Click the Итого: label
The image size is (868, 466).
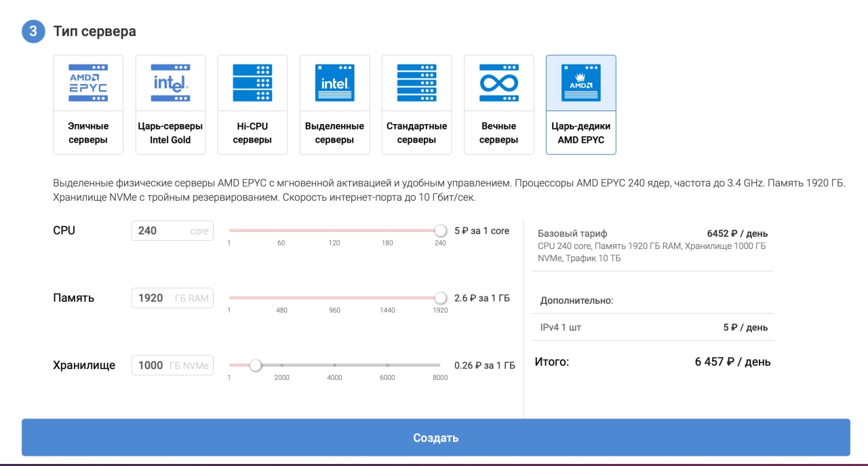pyautogui.click(x=552, y=362)
